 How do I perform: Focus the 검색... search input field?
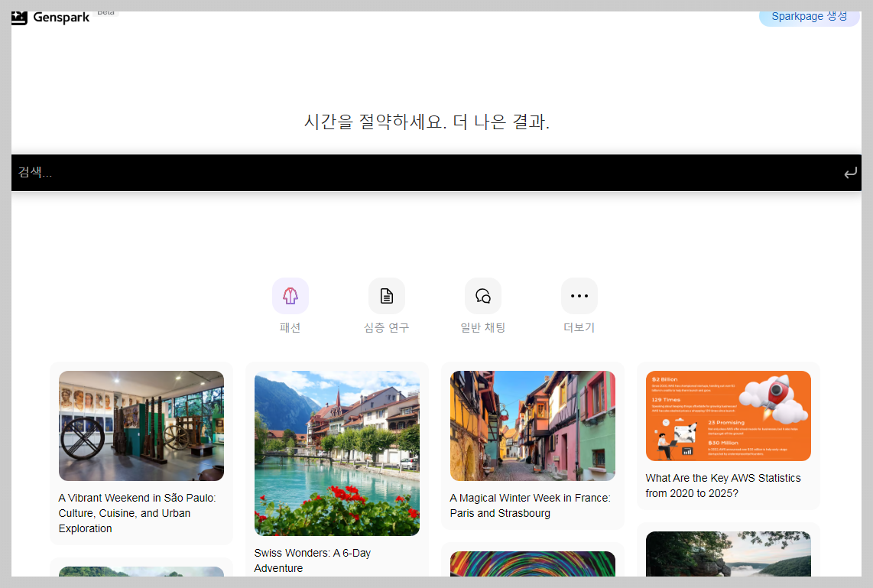[x=436, y=173]
